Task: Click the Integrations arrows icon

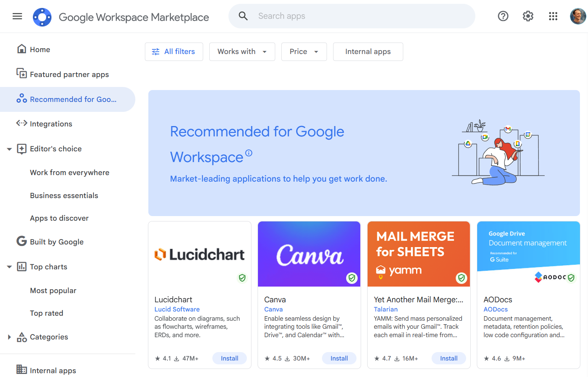Action: coord(22,123)
